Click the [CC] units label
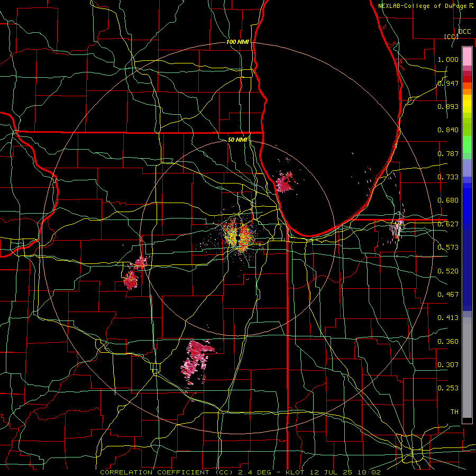 click(451, 36)
